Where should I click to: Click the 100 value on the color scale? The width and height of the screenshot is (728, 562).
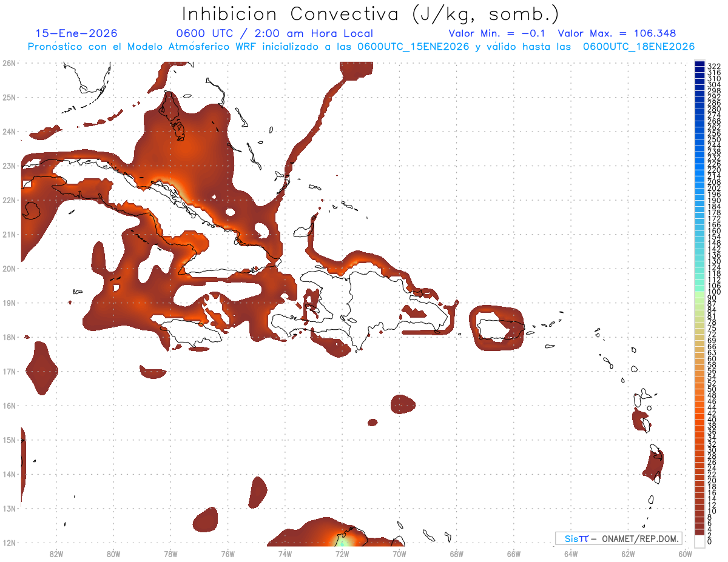(x=714, y=292)
